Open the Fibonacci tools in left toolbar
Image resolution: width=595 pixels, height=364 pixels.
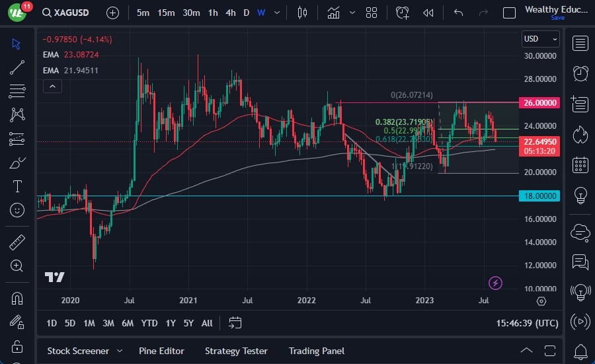pyautogui.click(x=17, y=91)
